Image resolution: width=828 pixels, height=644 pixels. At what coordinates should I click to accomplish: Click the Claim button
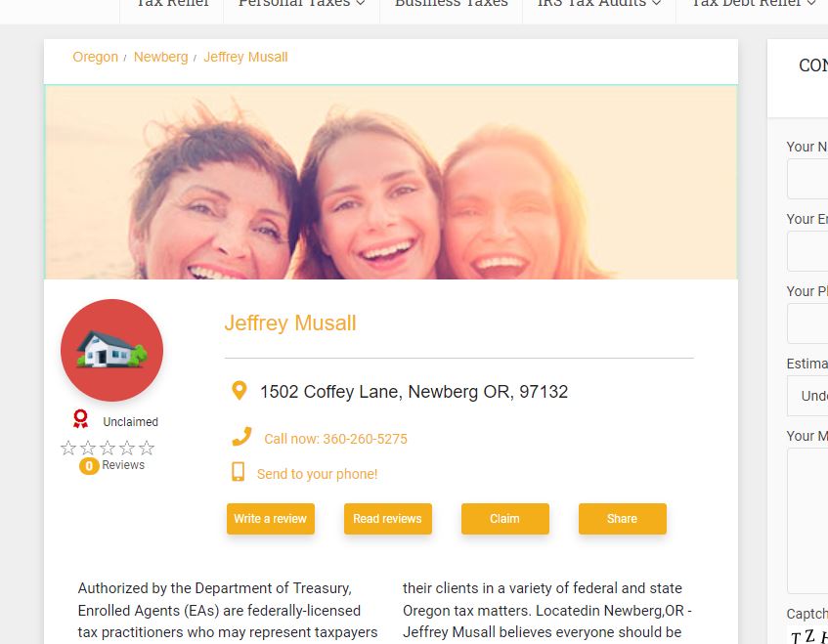tap(504, 519)
